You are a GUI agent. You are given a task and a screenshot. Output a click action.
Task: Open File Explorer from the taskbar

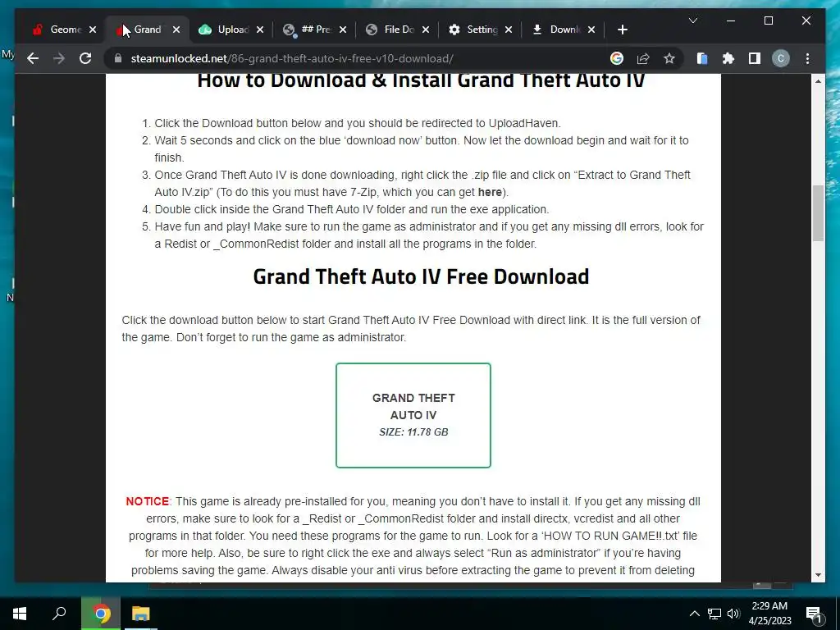click(141, 614)
